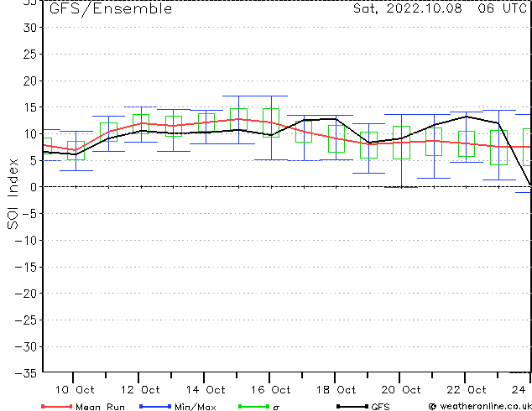This screenshot has height=411, width=532.
Task: Click the y-axis value −10
Action: (x=26, y=241)
